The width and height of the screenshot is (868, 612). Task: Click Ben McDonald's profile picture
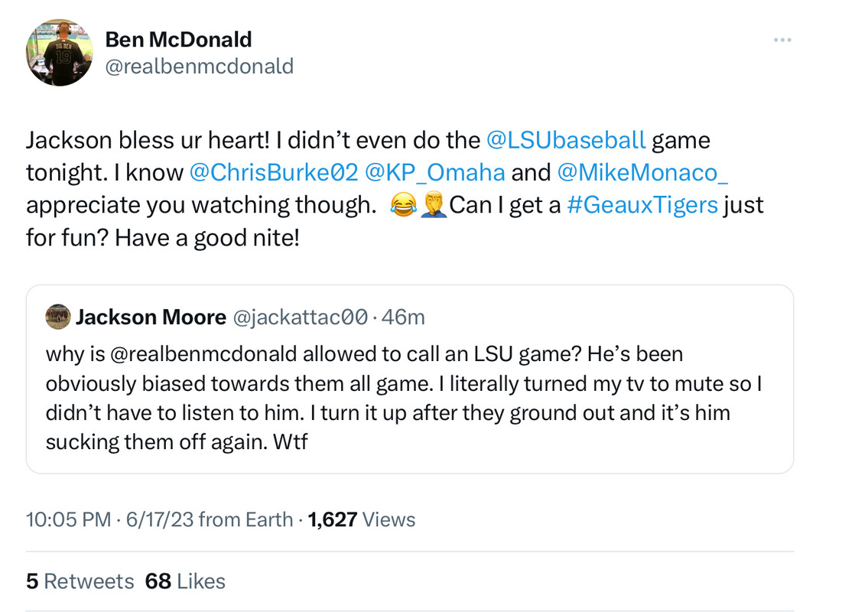pos(60,52)
